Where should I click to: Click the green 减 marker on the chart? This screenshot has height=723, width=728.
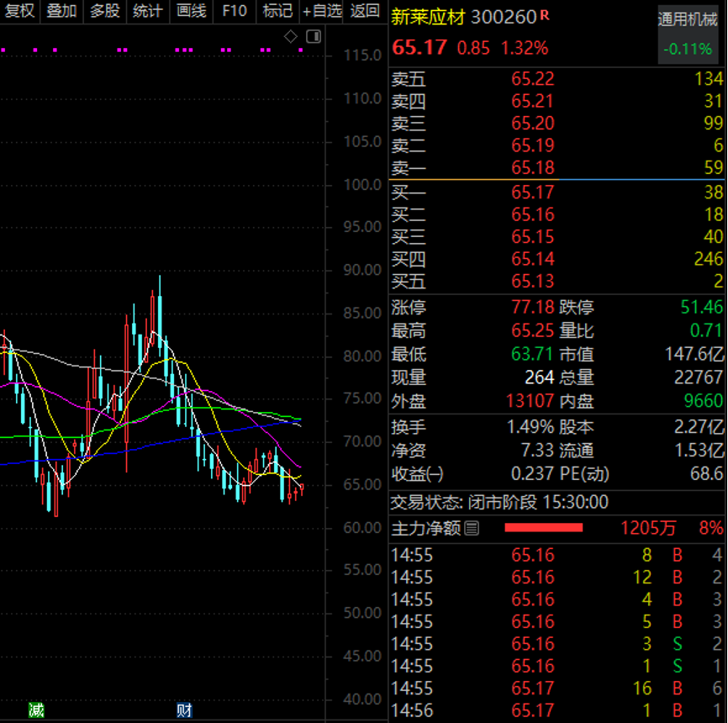coord(35,710)
